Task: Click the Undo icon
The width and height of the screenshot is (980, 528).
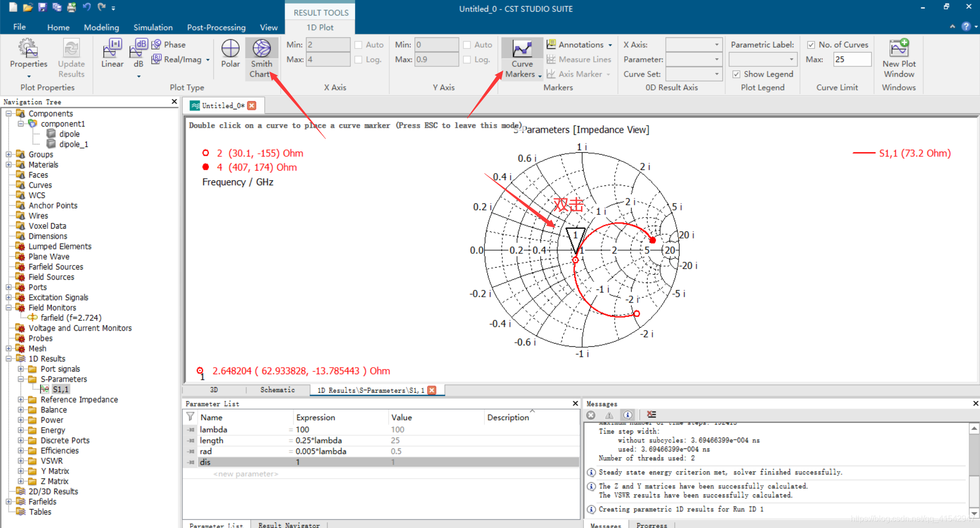Action: point(87,7)
